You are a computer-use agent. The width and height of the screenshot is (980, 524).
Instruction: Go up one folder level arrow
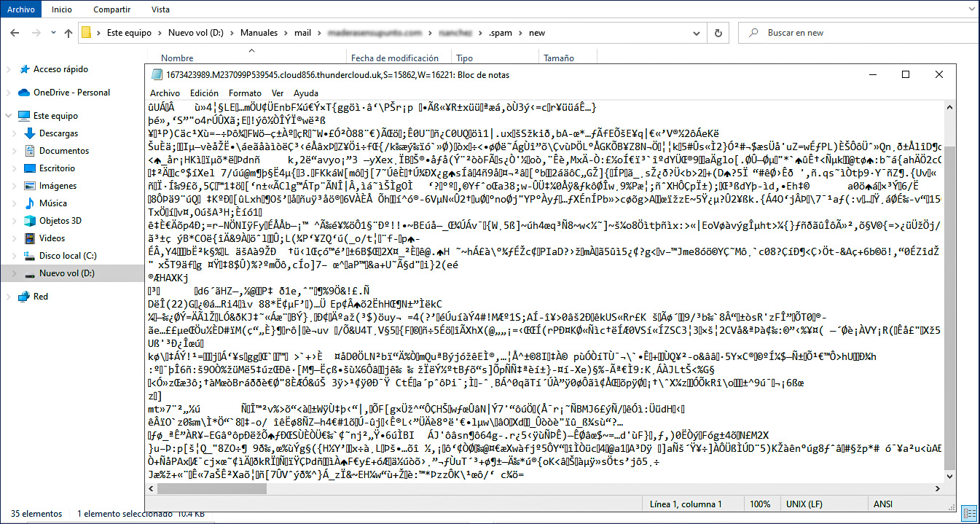[x=68, y=34]
